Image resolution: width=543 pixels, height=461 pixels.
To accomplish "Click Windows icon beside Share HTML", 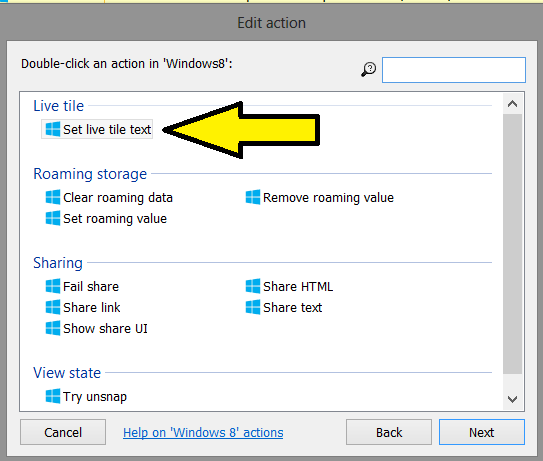I will [x=253, y=286].
